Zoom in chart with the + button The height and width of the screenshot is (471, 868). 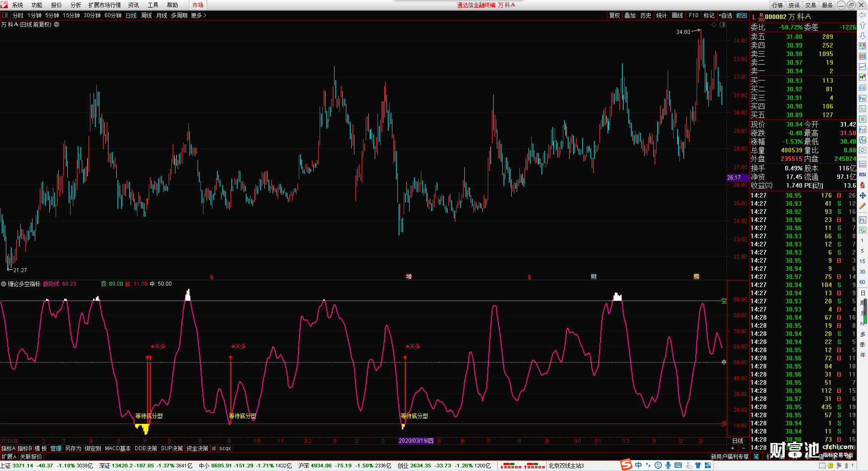pyautogui.click(x=733, y=448)
